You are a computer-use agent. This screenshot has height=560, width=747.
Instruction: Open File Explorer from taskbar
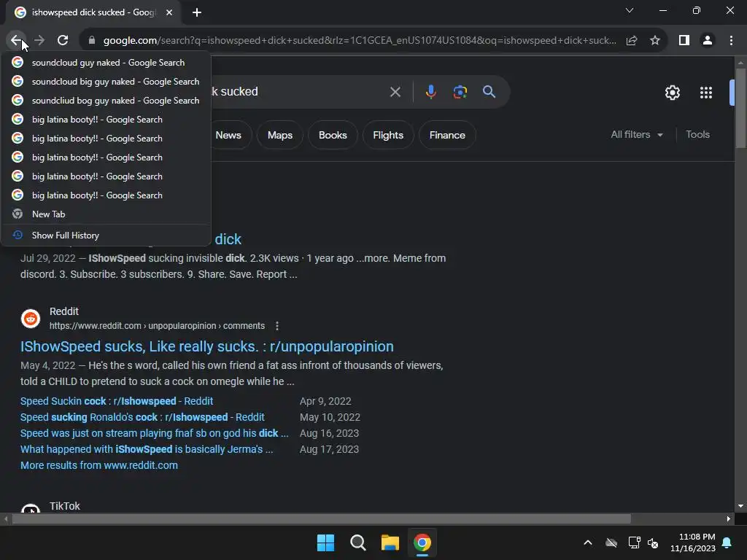pyautogui.click(x=390, y=542)
